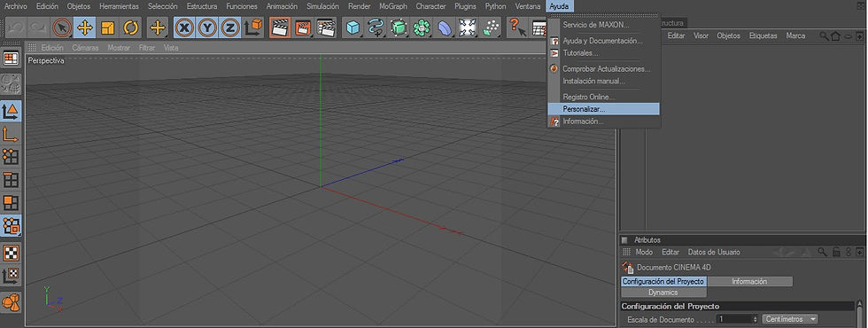The width and height of the screenshot is (868, 328).
Task: Select Ayuda y Documentación menu entry
Action: click(603, 41)
